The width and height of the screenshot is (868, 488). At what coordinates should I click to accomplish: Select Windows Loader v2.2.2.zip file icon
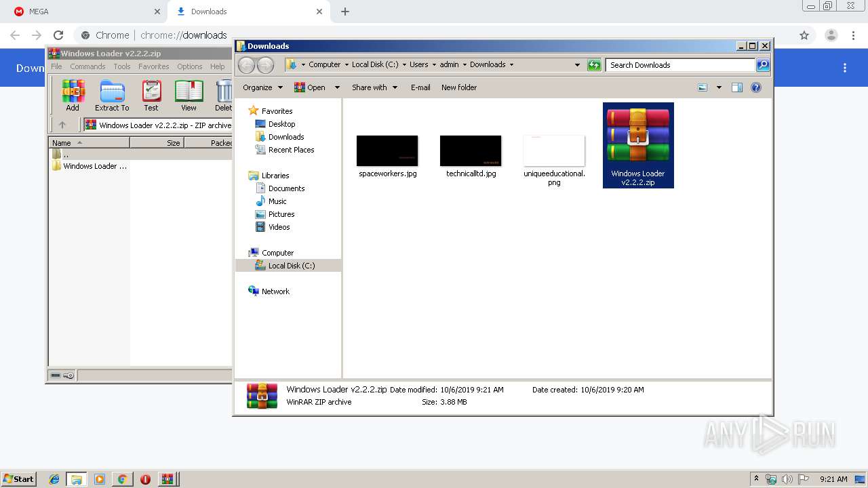tap(638, 145)
